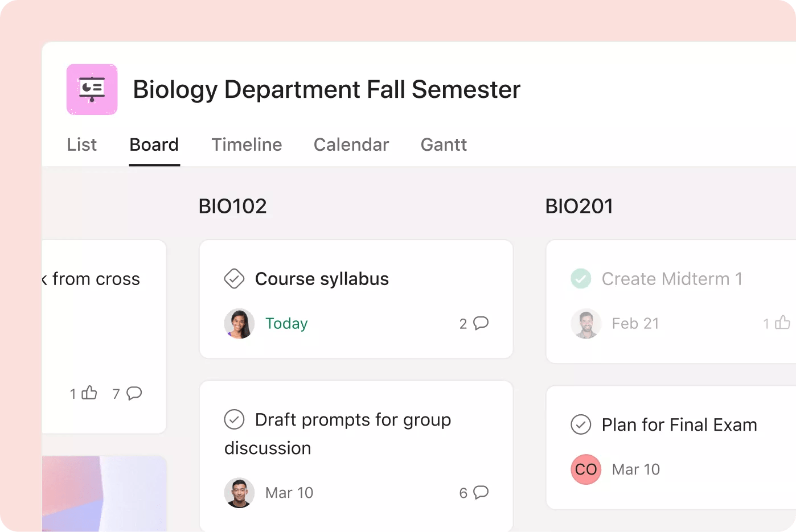Switch to the List view
796x532 pixels.
[81, 145]
